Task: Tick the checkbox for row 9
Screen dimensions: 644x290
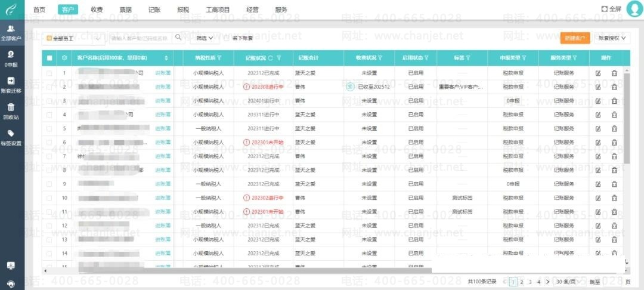Action: pos(49,184)
